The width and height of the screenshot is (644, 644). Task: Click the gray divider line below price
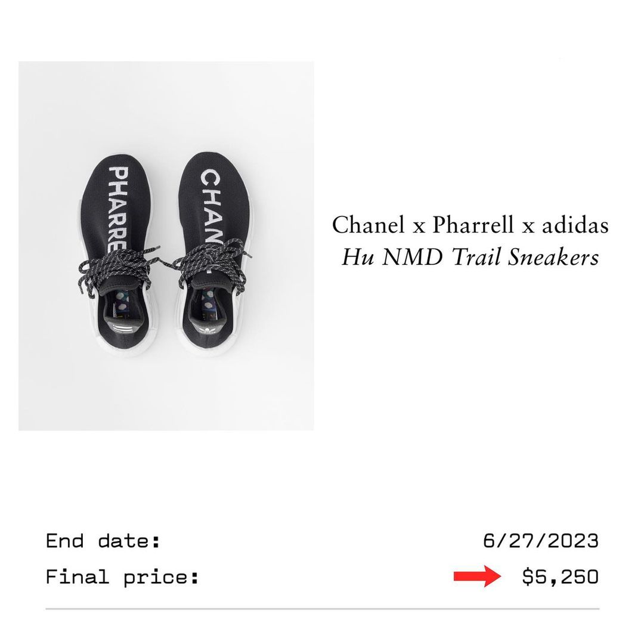pyautogui.click(x=323, y=608)
